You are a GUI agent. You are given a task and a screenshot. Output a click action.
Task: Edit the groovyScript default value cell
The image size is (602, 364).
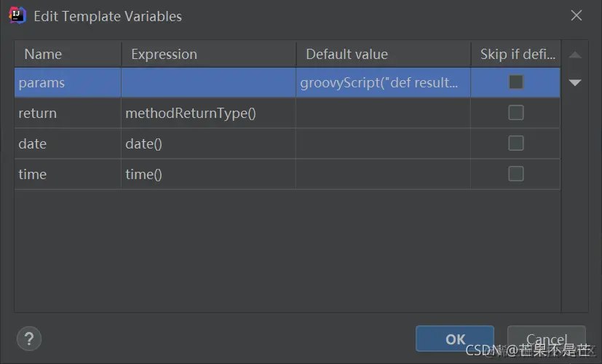coord(383,82)
